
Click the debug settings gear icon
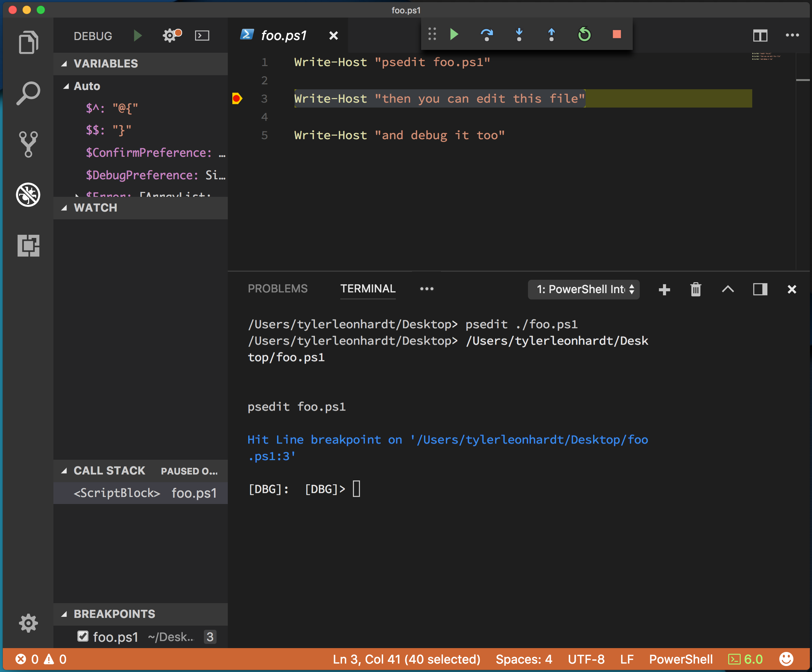pyautogui.click(x=170, y=34)
